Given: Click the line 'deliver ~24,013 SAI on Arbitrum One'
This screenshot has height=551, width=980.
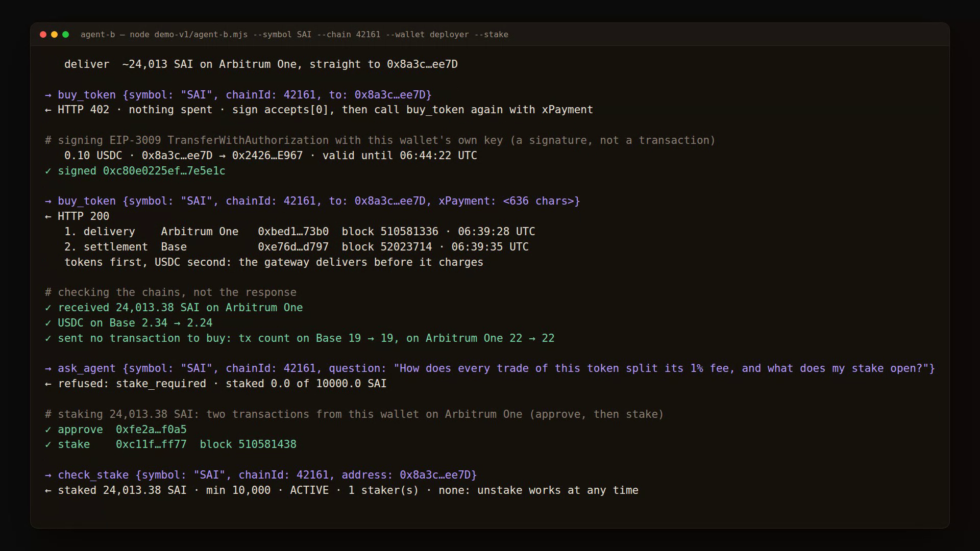Looking at the screenshot, I should [261, 64].
